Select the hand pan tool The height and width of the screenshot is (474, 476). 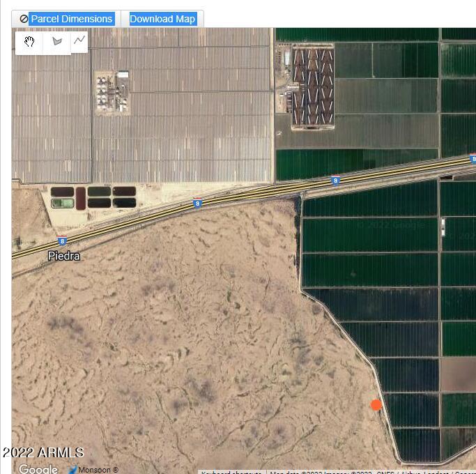29,42
